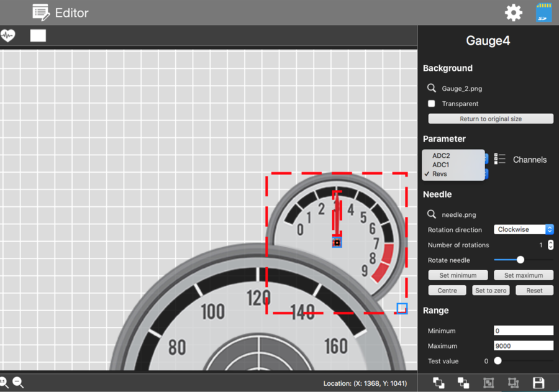This screenshot has height=392, width=559.
Task: Open settings with the gear icon
Action: [514, 13]
